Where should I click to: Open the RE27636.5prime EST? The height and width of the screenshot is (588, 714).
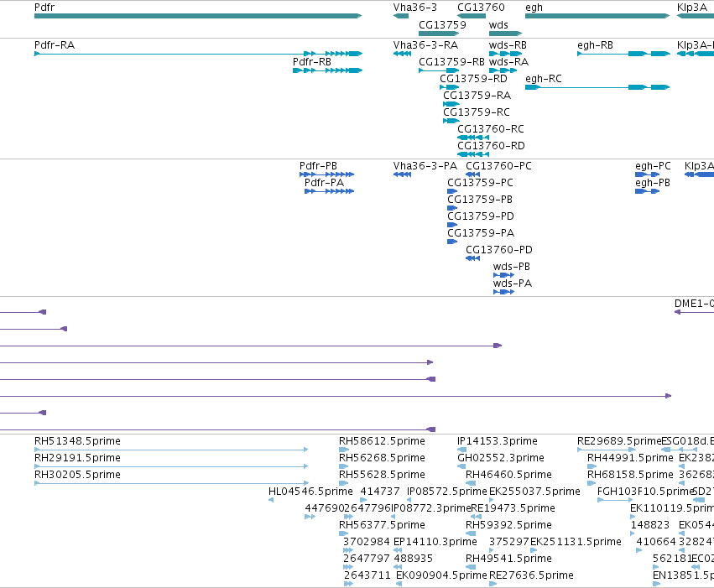tap(493, 584)
